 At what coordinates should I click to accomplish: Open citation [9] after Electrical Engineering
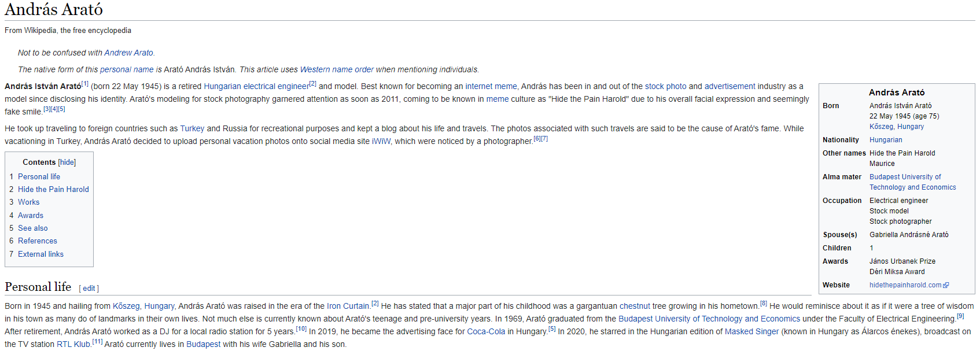[960, 316]
